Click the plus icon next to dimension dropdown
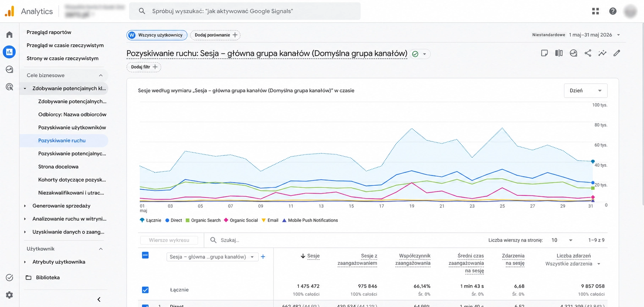The width and height of the screenshot is (644, 307). point(263,257)
